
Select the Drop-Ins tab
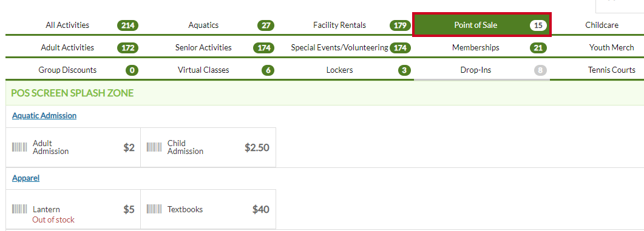pos(482,70)
